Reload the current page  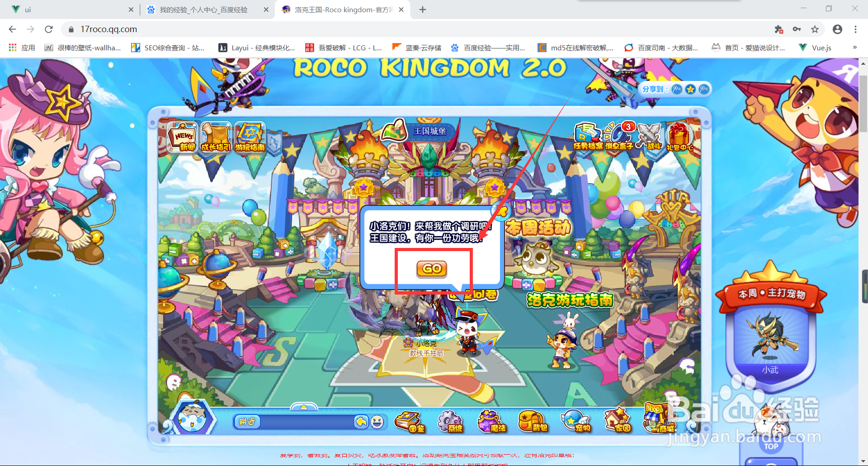[x=49, y=29]
